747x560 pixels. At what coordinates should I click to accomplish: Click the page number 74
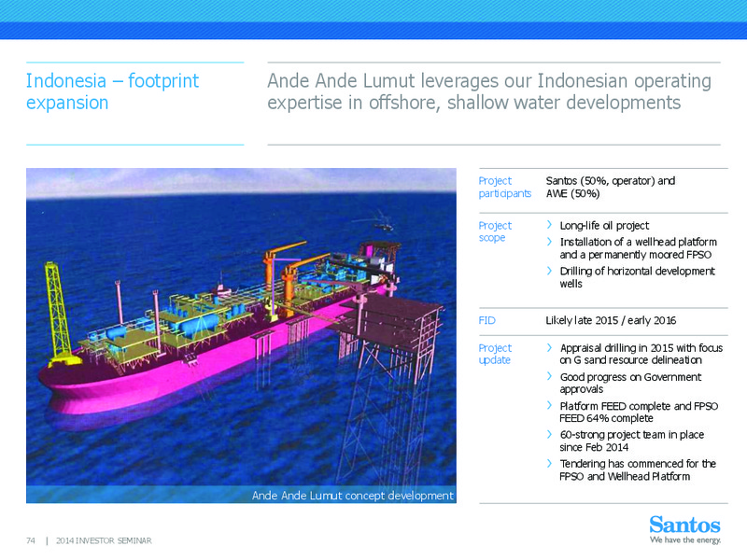click(x=31, y=540)
